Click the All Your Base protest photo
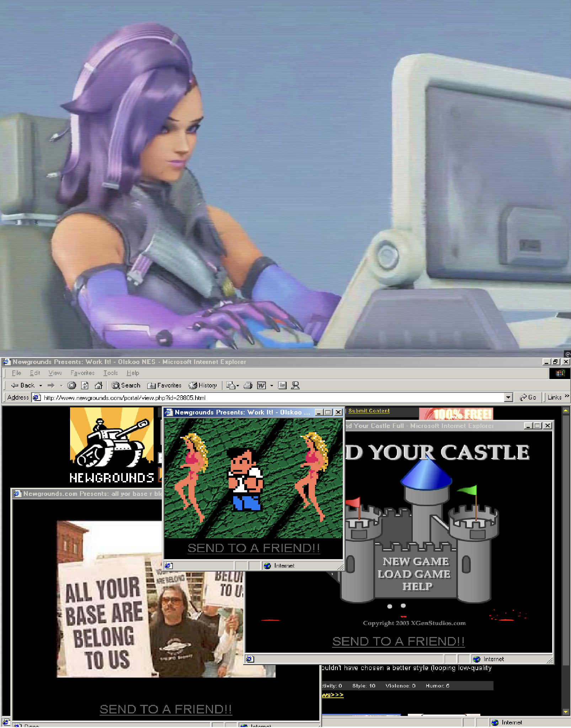Image resolution: width=571 pixels, height=728 pixels. click(150, 599)
